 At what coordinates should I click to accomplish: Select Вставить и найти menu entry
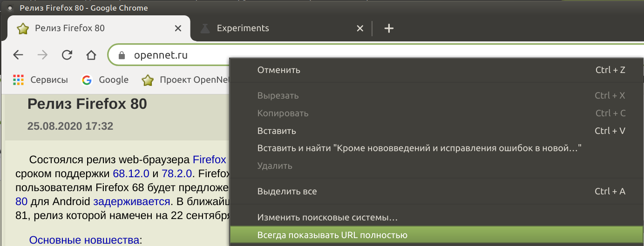pyautogui.click(x=437, y=148)
